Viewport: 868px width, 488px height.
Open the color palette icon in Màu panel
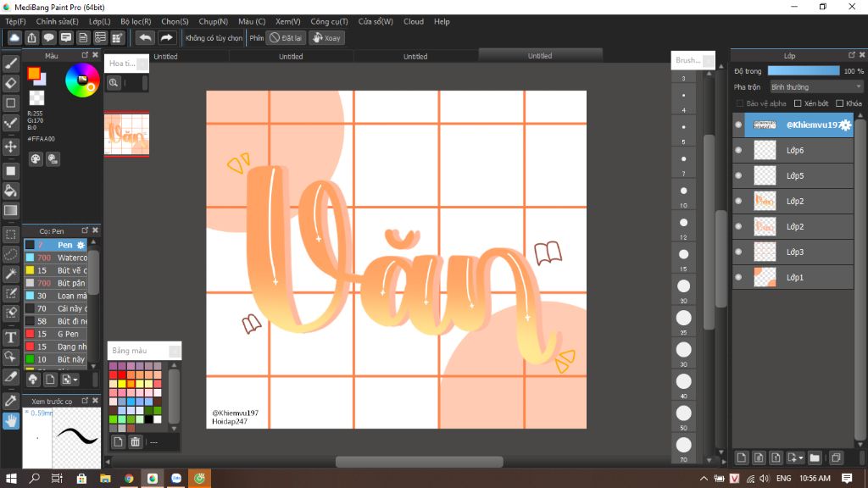coord(36,159)
